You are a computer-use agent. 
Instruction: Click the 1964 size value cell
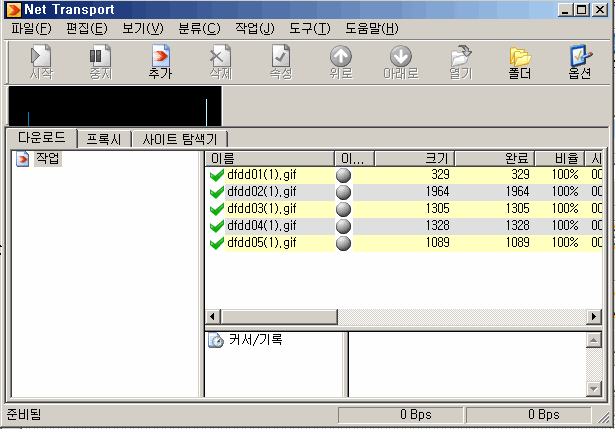(x=437, y=192)
